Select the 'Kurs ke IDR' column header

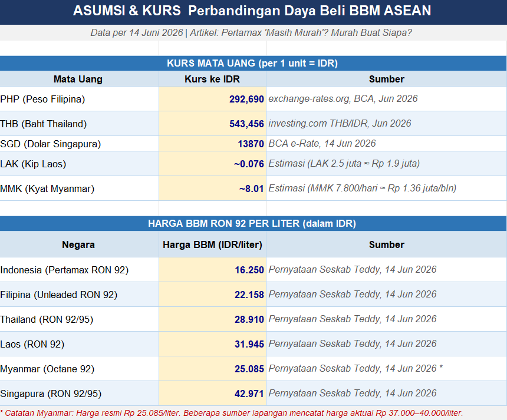tap(212, 79)
